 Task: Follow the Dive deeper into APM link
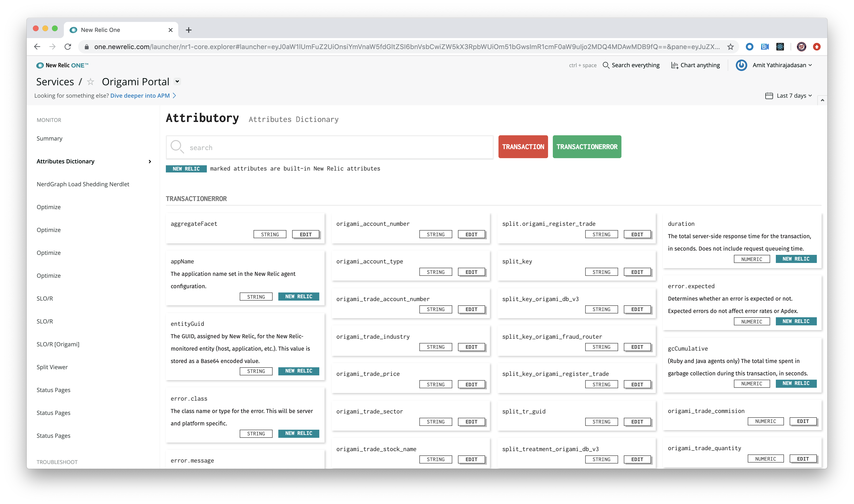click(x=140, y=96)
